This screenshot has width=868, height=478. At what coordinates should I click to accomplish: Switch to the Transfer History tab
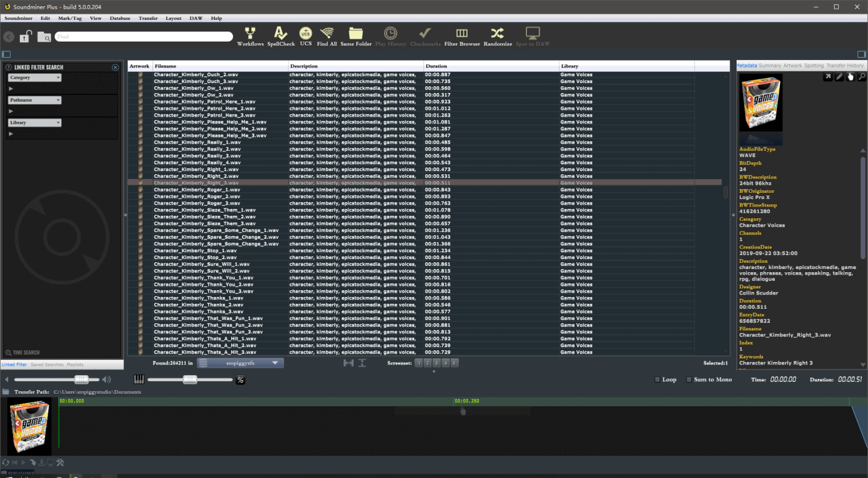tap(844, 66)
